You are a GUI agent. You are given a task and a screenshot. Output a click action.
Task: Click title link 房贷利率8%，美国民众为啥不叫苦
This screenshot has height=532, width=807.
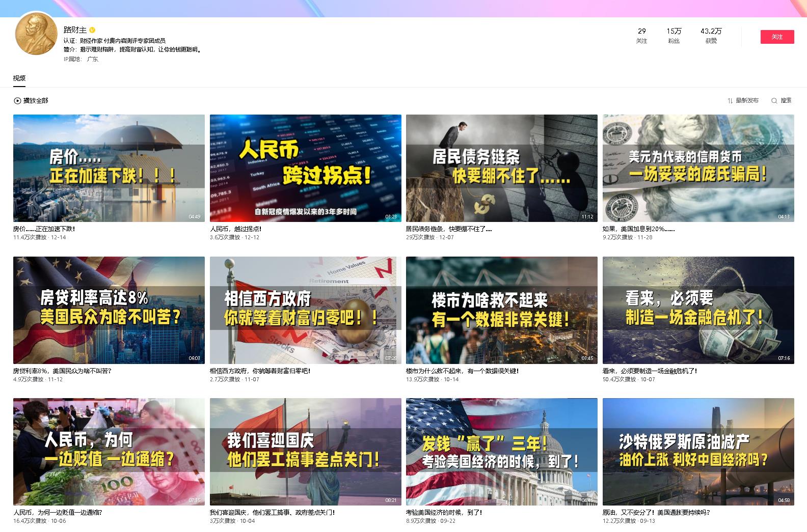pyautogui.click(x=62, y=371)
